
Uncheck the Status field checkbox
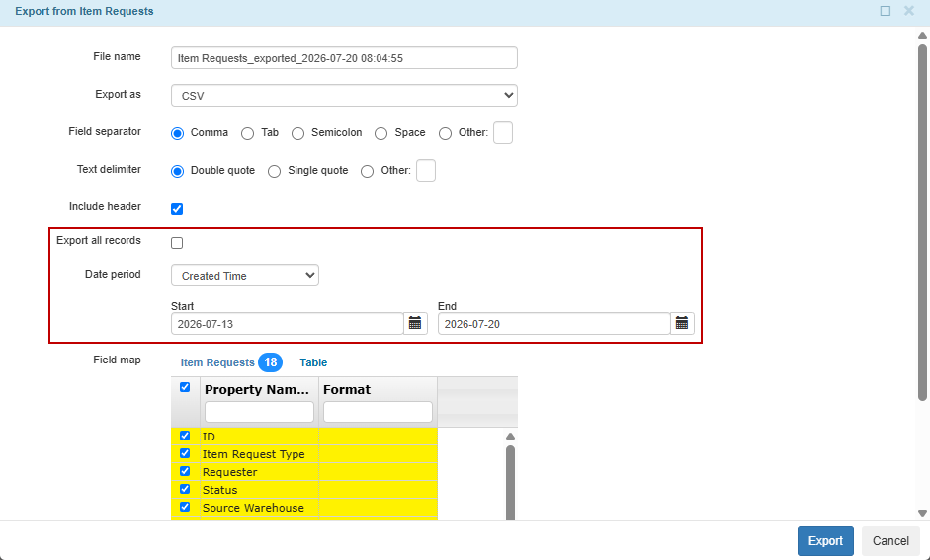[185, 489]
